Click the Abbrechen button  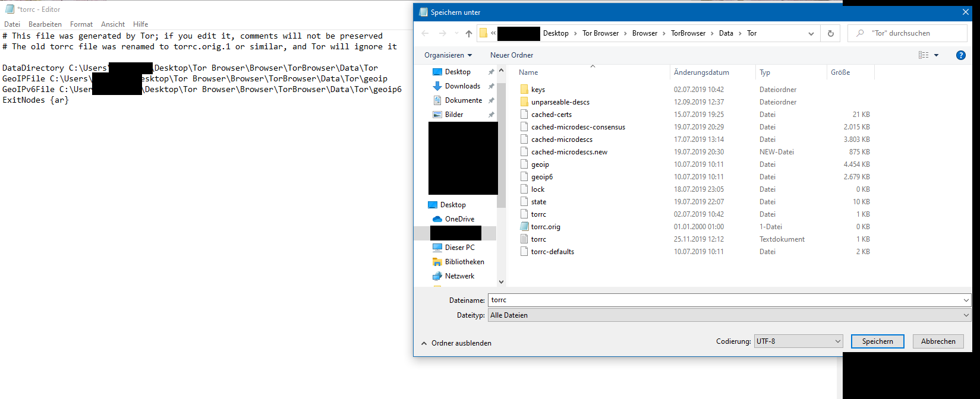click(x=938, y=341)
